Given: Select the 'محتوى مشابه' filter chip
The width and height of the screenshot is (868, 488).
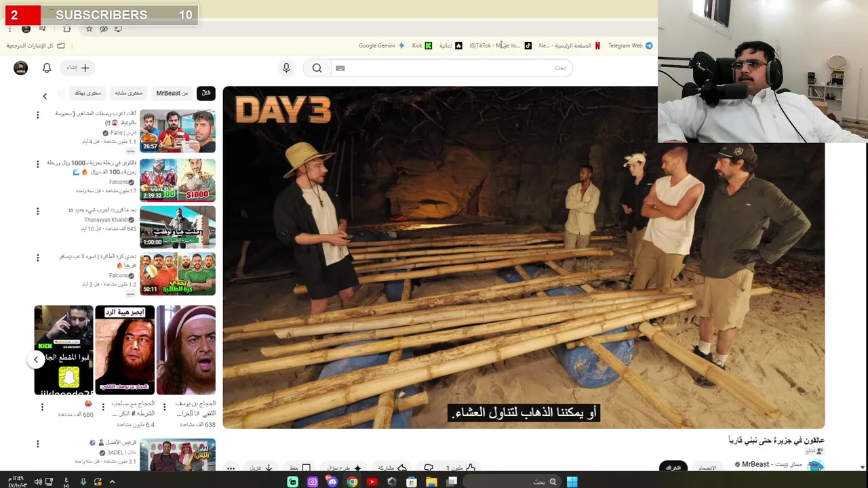Looking at the screenshot, I should [x=128, y=93].
